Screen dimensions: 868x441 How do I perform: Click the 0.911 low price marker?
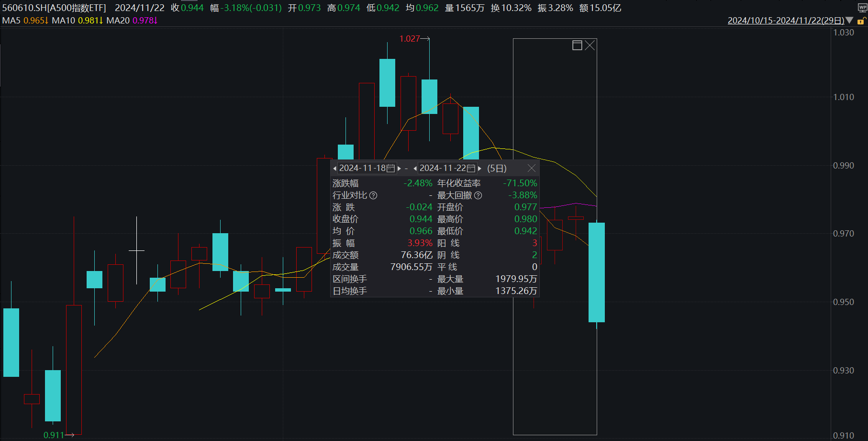(x=54, y=435)
